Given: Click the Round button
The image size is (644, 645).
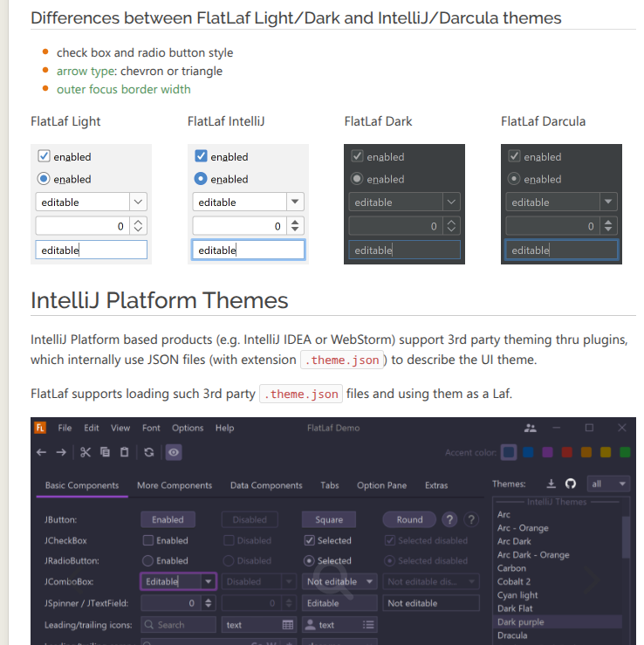Looking at the screenshot, I should click(409, 519).
